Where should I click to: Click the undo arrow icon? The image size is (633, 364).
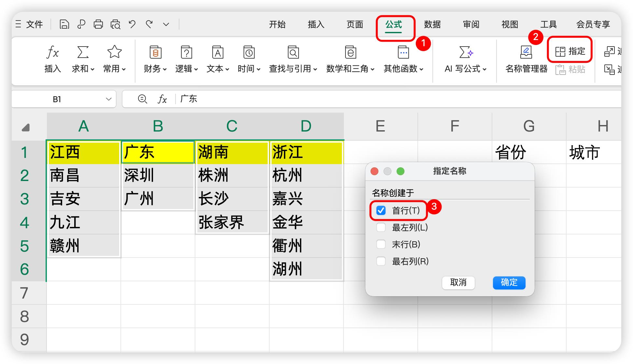(x=132, y=24)
